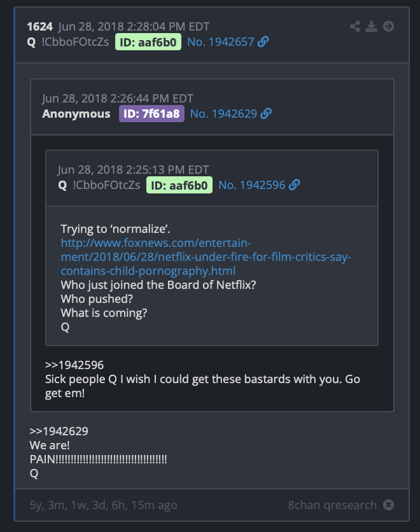Click the post number 1624
420x532 pixels.
(x=39, y=27)
